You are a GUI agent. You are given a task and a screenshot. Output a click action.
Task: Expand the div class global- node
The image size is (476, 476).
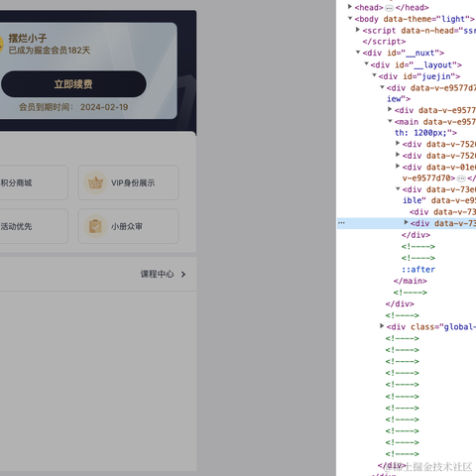[x=382, y=326]
